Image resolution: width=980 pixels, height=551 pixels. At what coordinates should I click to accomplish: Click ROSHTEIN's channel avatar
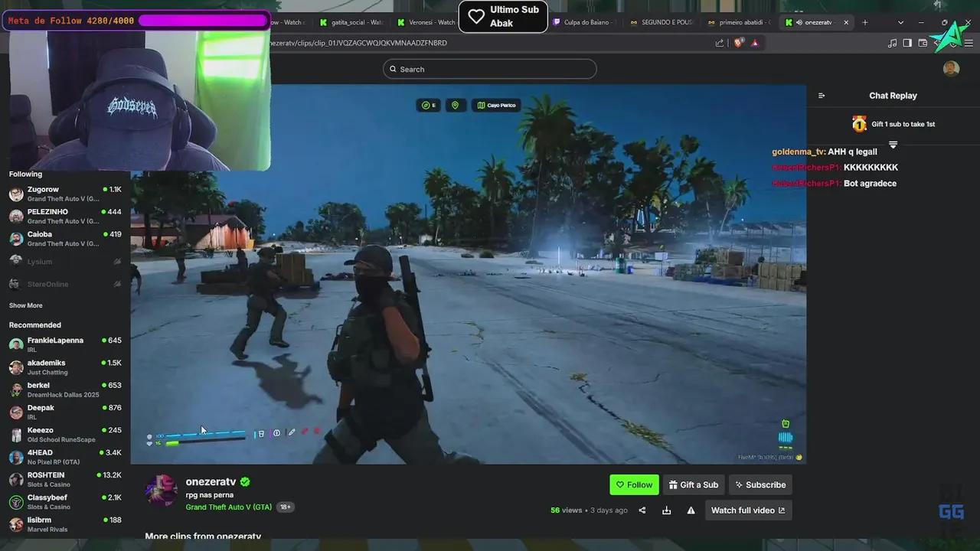click(16, 480)
